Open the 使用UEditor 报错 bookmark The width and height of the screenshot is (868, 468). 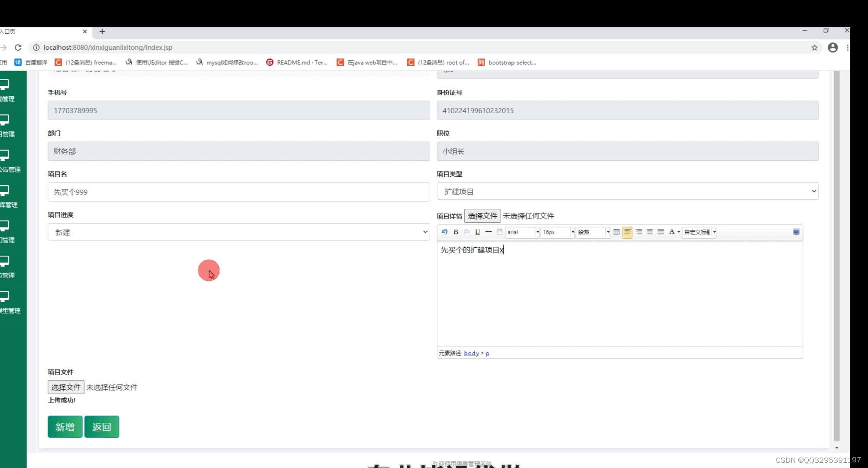(156, 62)
